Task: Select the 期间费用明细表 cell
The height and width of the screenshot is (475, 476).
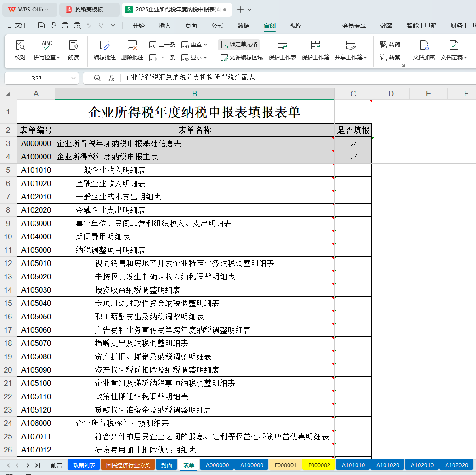Action: click(195, 237)
